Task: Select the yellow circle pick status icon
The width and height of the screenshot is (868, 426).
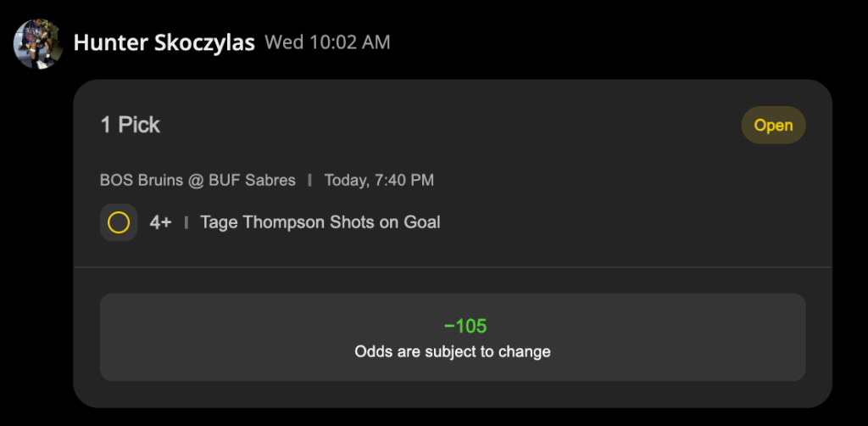Action: (119, 222)
